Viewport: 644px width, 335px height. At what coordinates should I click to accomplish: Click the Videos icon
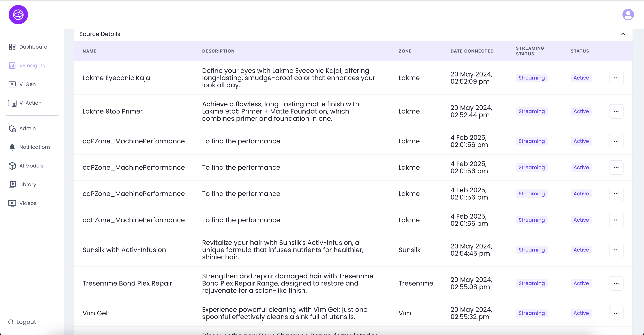tap(12, 203)
